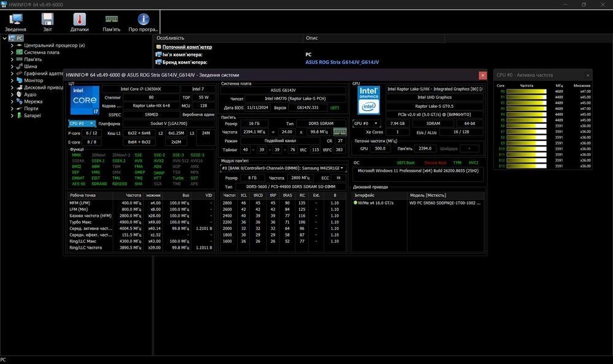Expand the Порти tree node
Image resolution: width=613 pixels, height=364 pixels.
(12, 108)
